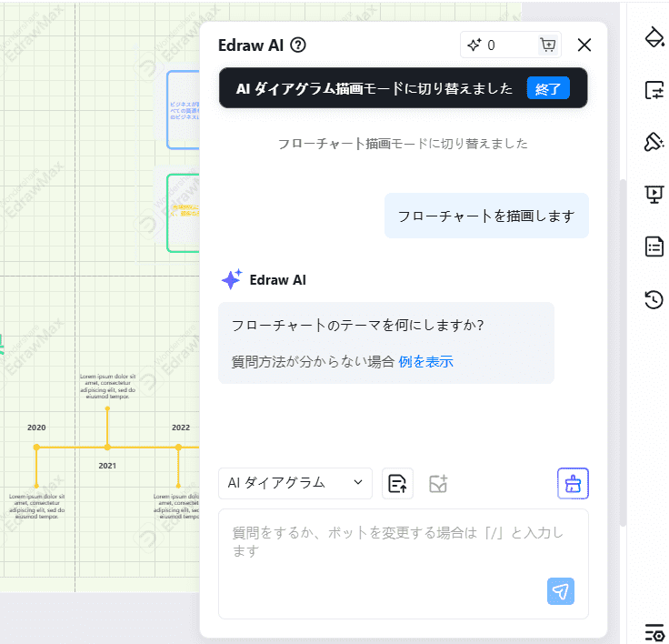Click the add image icon

click(x=438, y=484)
